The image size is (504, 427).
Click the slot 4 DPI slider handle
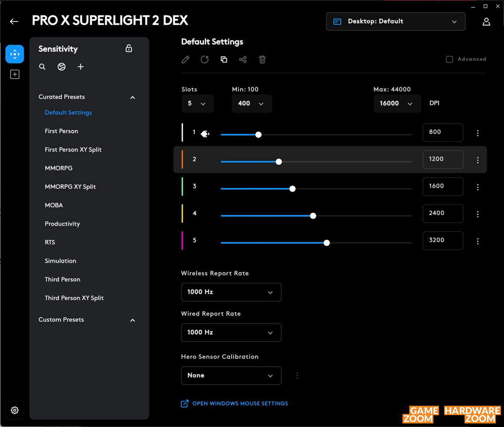click(313, 216)
